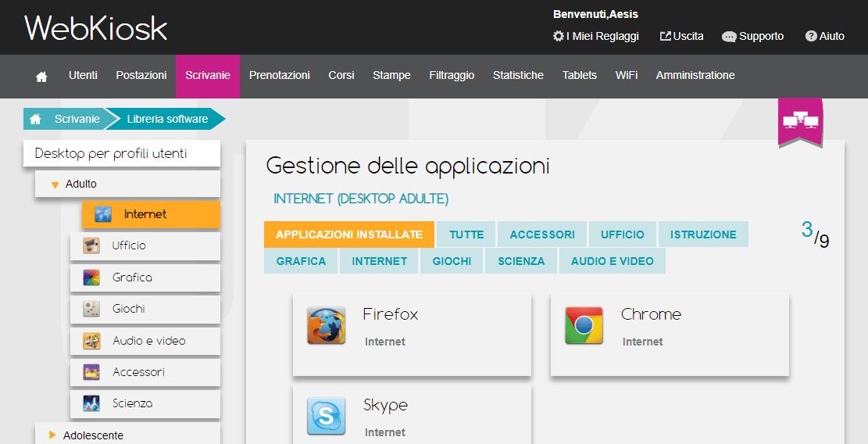Click the Scienza rocket icon

pyautogui.click(x=91, y=403)
